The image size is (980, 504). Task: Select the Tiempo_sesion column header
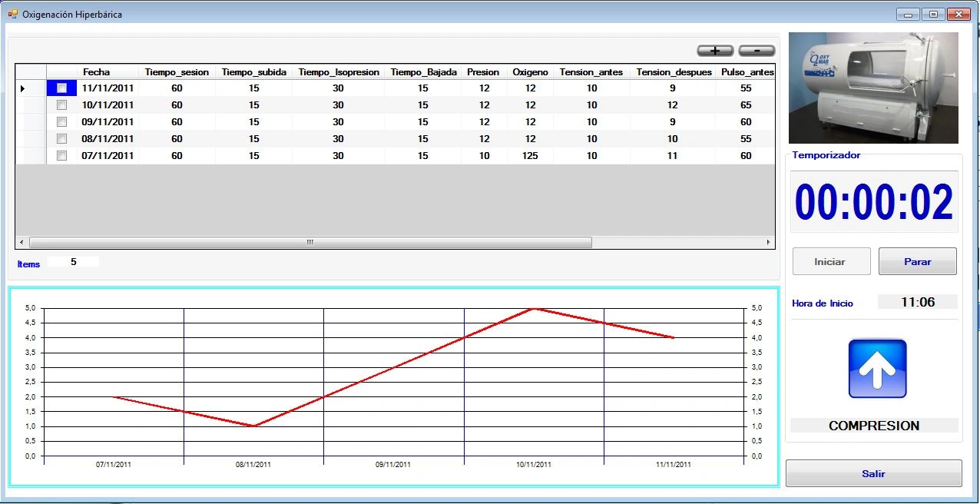coord(177,72)
